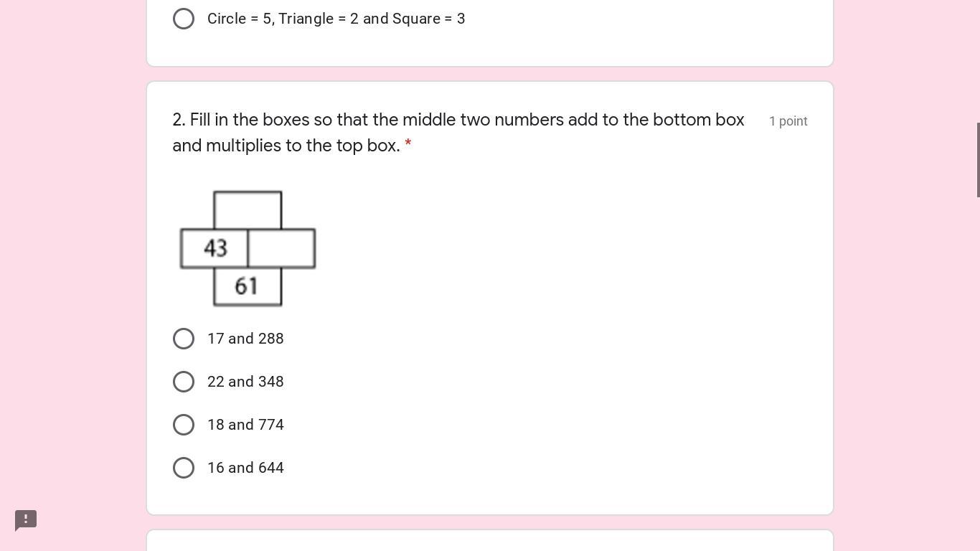This screenshot has width=980, height=551.
Task: Click the '16 and 644' answer label
Action: point(245,468)
